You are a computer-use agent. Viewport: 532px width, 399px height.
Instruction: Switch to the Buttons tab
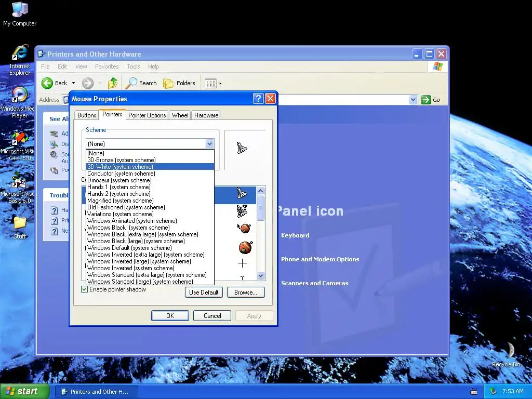[87, 115]
